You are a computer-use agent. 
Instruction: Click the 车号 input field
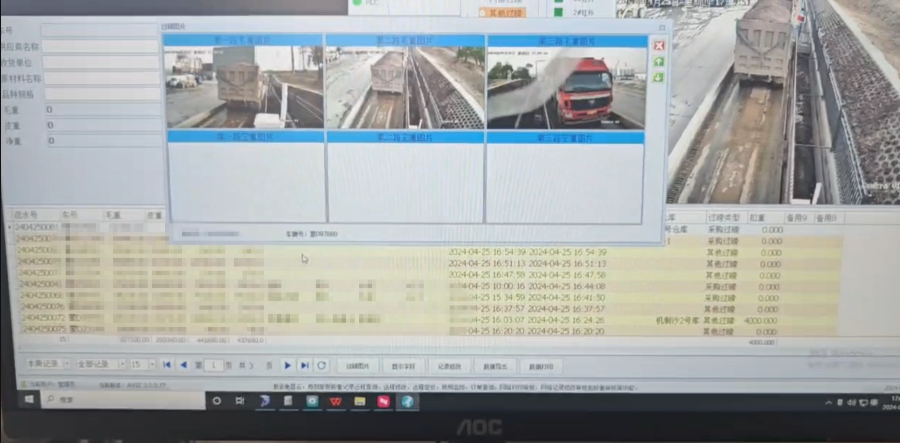100,30
